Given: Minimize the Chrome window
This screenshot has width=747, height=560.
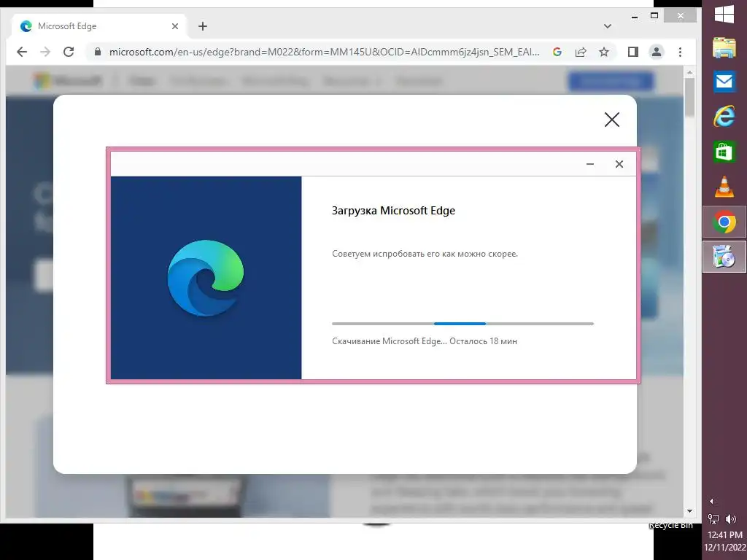Looking at the screenshot, I should (635, 16).
